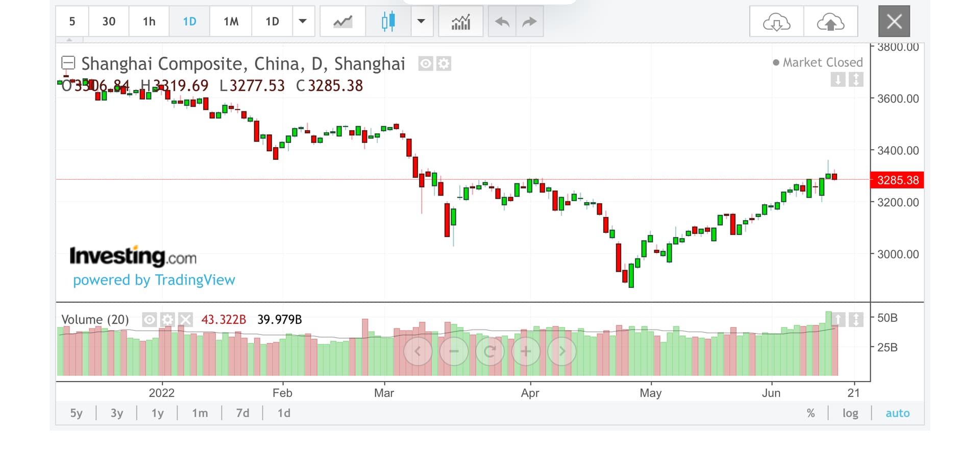
Task: Expand the chart type dropdown arrow
Action: (x=421, y=21)
